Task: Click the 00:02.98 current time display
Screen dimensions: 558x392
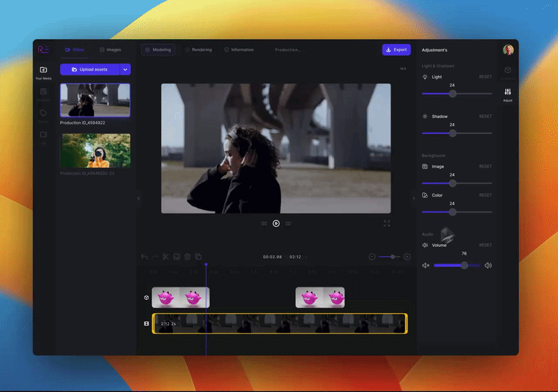Action: tap(272, 257)
